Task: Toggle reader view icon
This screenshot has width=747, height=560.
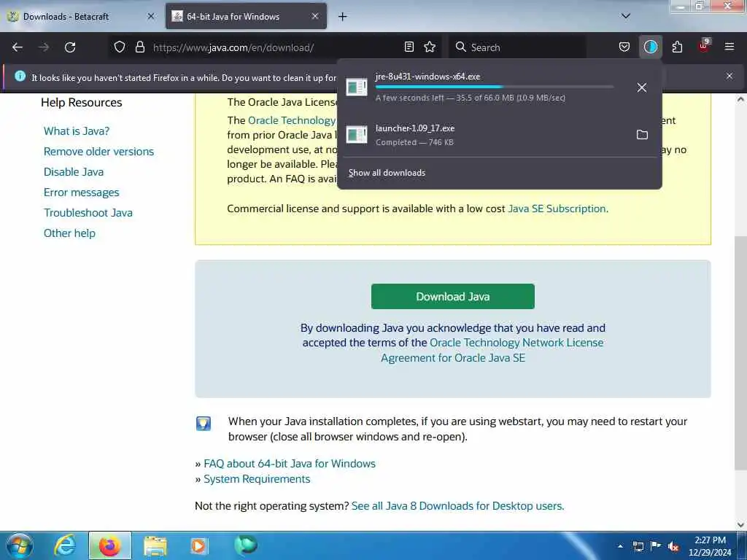Action: click(409, 47)
